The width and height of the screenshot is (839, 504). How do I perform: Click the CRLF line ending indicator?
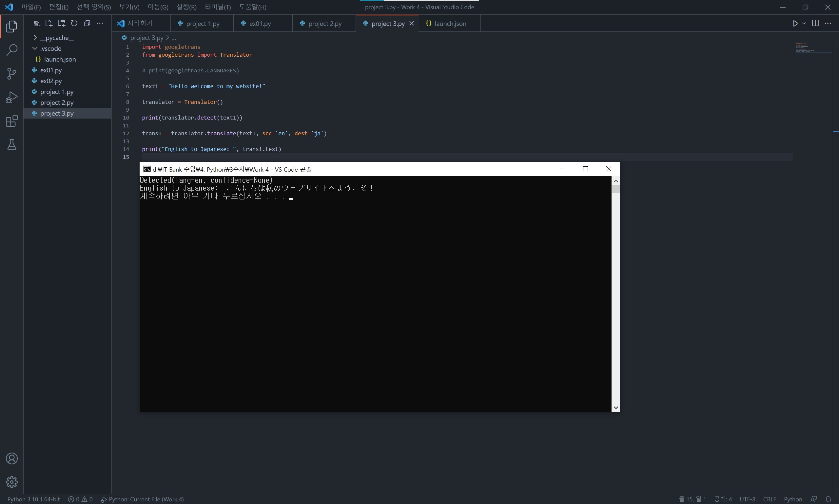(769, 499)
